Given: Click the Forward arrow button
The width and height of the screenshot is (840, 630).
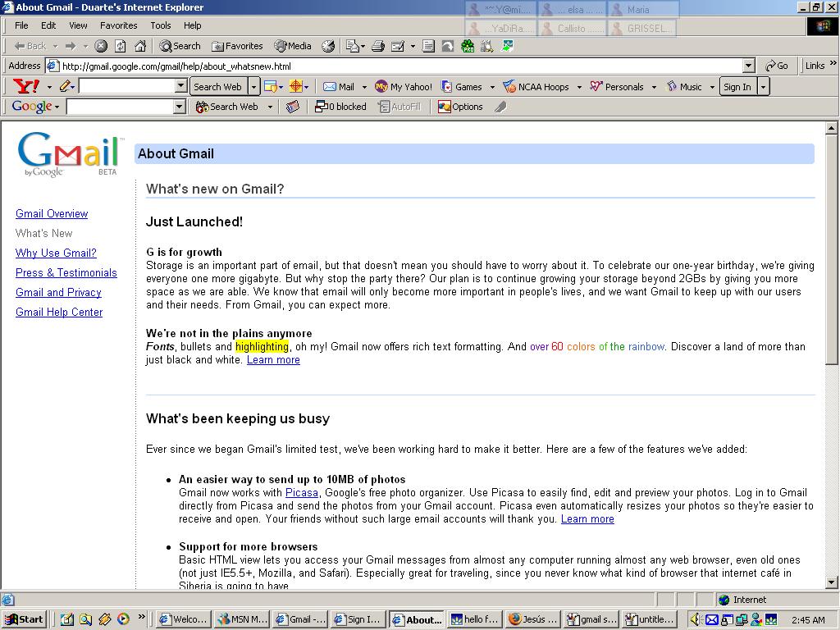Looking at the screenshot, I should pos(71,46).
